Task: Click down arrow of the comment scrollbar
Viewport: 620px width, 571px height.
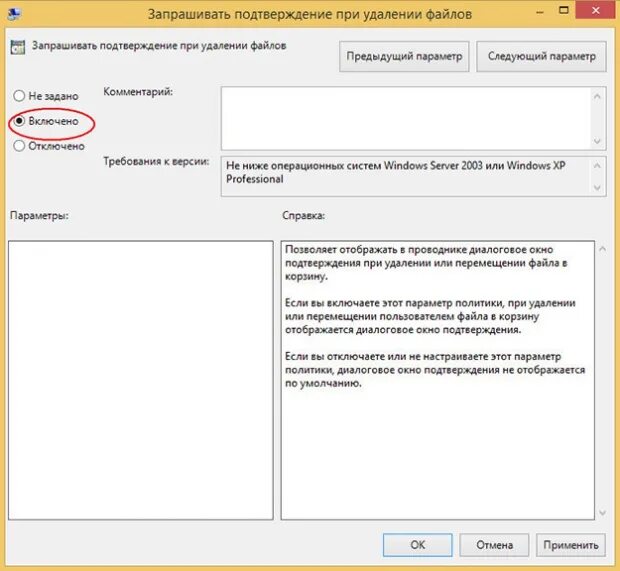Action: (x=597, y=141)
